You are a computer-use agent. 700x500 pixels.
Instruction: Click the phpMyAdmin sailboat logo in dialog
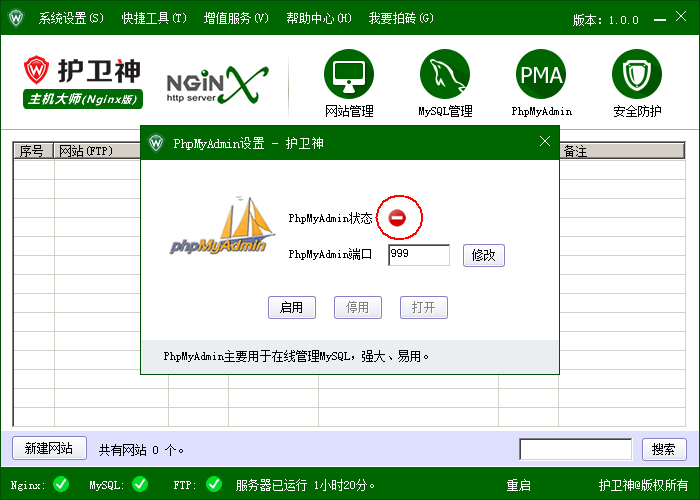click(222, 226)
